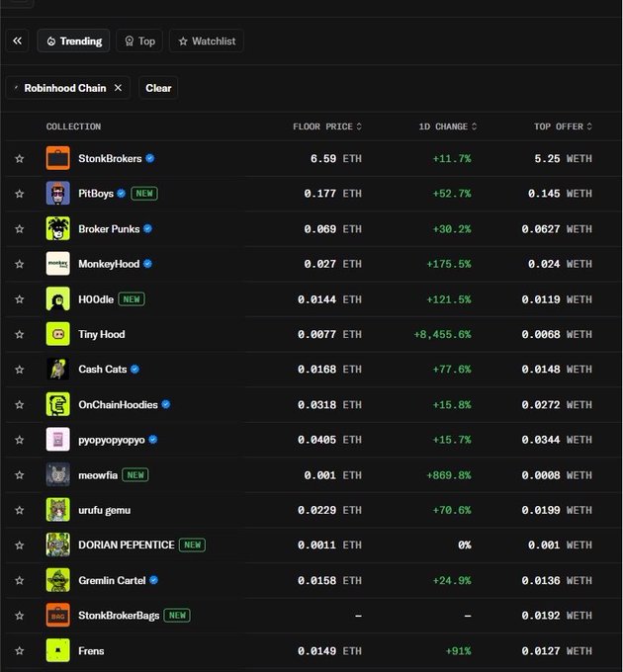
Task: Select the 0.0627 WETH top offer
Action: point(557,229)
